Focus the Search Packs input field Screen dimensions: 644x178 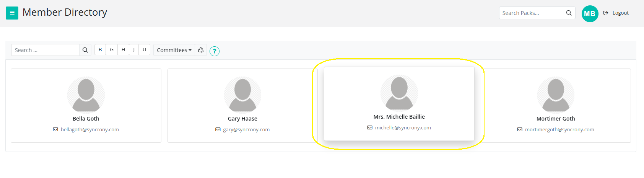click(x=532, y=13)
